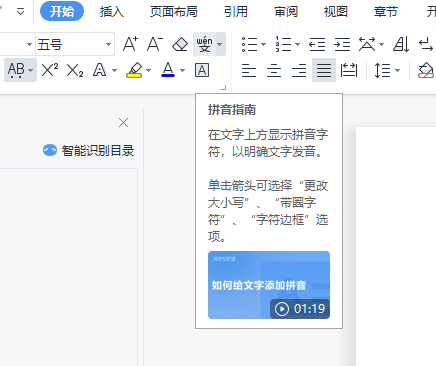Align text left

pos(249,70)
